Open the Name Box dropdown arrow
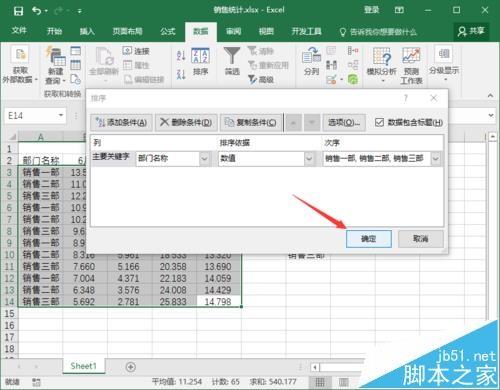 (x=61, y=115)
